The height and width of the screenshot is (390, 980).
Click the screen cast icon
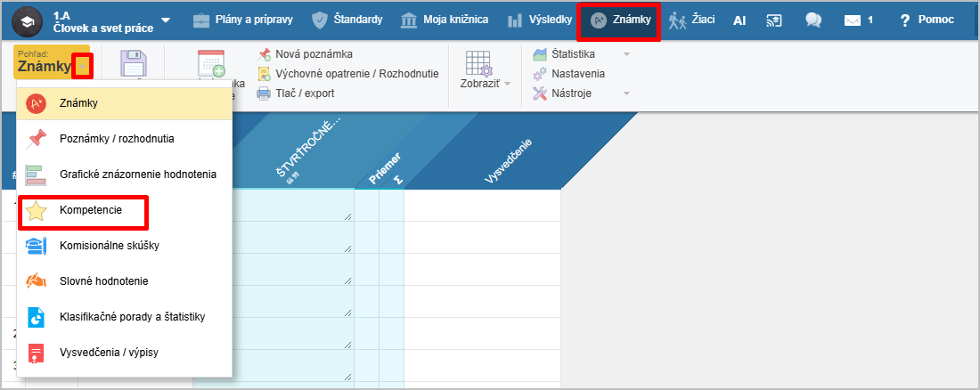773,20
